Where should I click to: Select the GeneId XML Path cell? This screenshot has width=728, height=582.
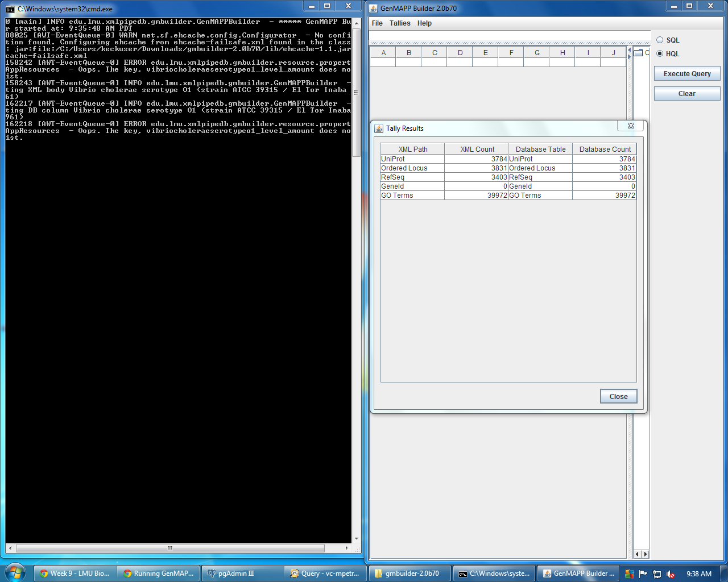412,186
